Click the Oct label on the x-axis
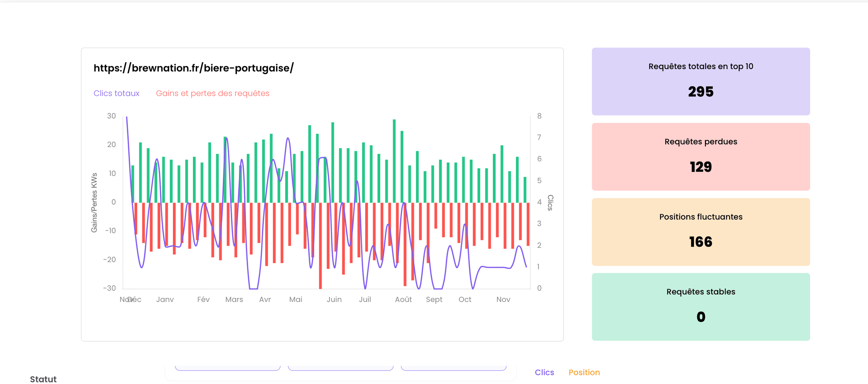This screenshot has width=868, height=384. click(x=465, y=299)
